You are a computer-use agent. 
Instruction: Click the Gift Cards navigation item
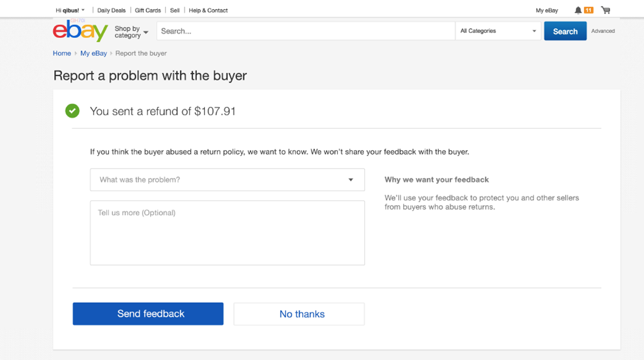tap(148, 10)
